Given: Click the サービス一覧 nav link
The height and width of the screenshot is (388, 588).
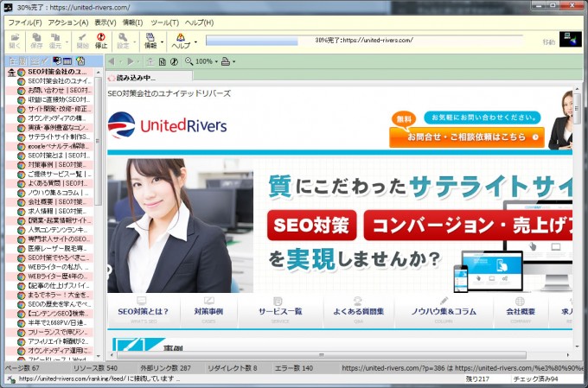Looking at the screenshot, I should coord(280,311).
